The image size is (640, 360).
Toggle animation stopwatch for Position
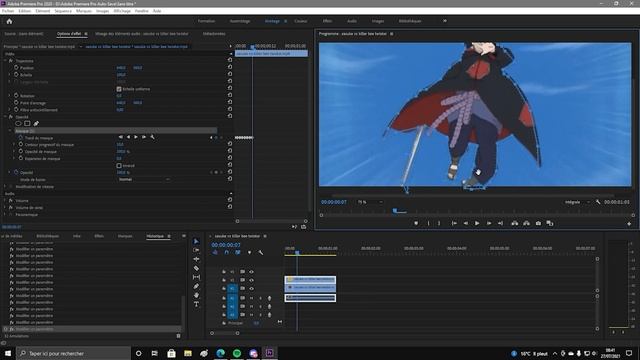click(16, 68)
